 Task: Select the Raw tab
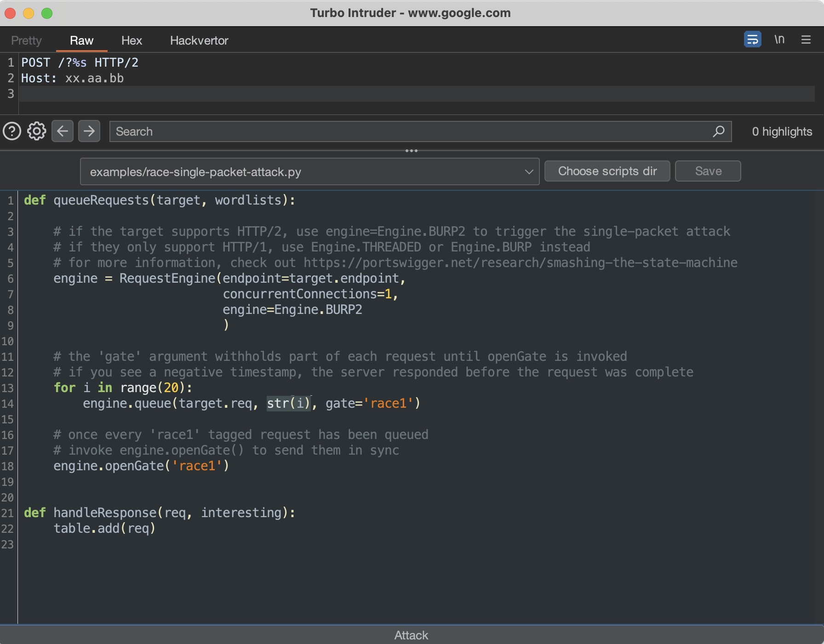(x=81, y=40)
